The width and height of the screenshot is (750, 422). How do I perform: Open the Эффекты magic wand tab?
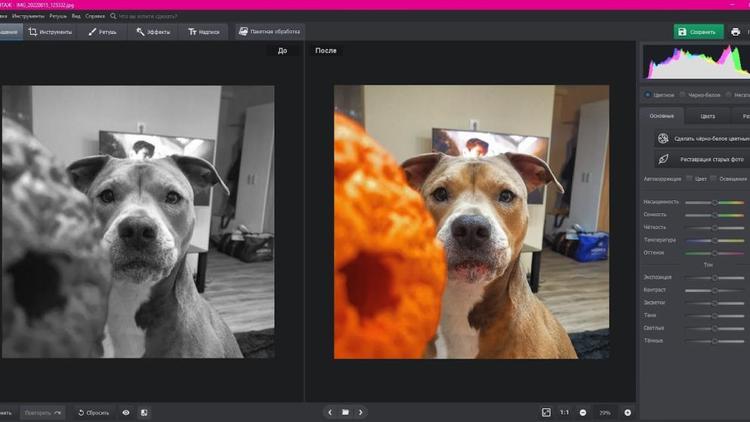(153, 32)
